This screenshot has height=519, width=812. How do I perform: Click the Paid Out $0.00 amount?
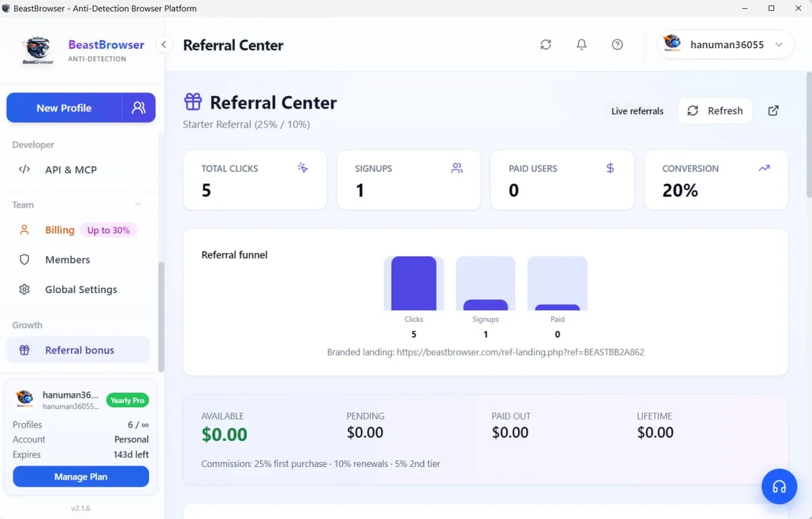510,432
